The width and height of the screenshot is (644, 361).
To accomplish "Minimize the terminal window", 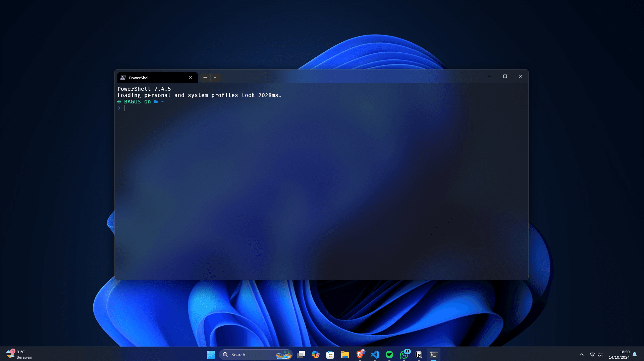I will click(490, 76).
